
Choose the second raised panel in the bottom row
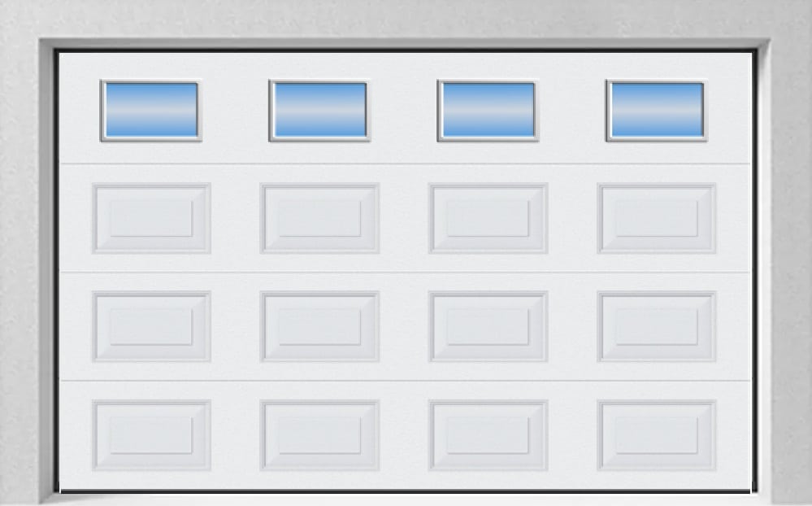tap(319, 435)
